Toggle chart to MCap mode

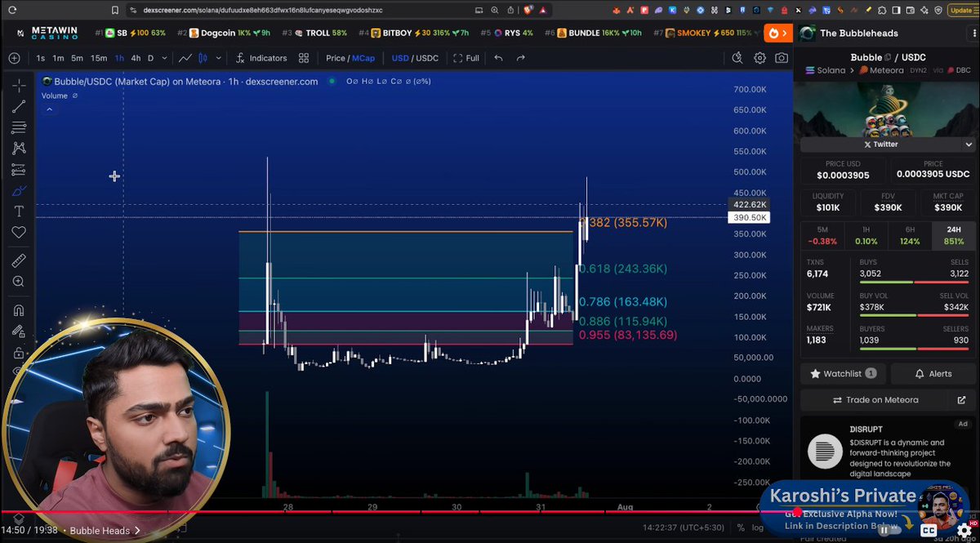[363, 58]
